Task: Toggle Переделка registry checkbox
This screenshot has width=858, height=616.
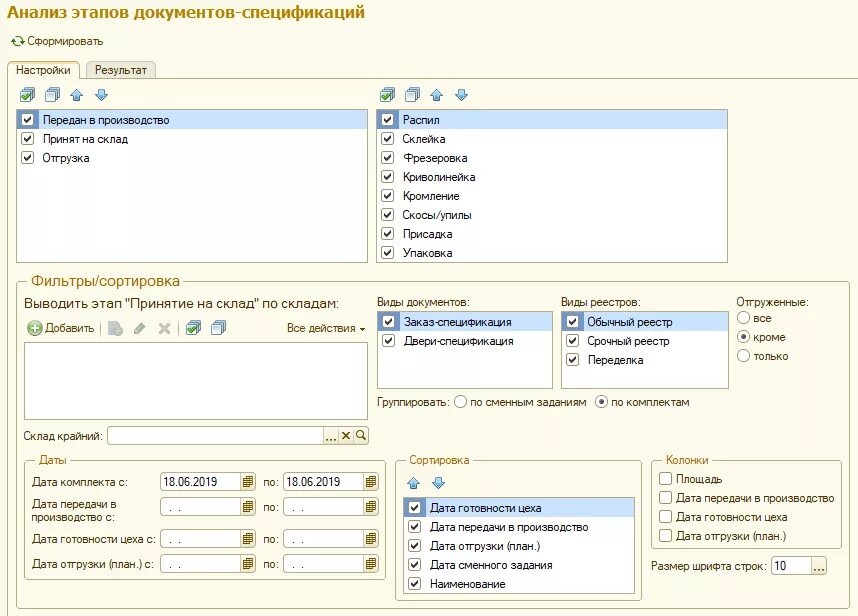Action: [572, 359]
